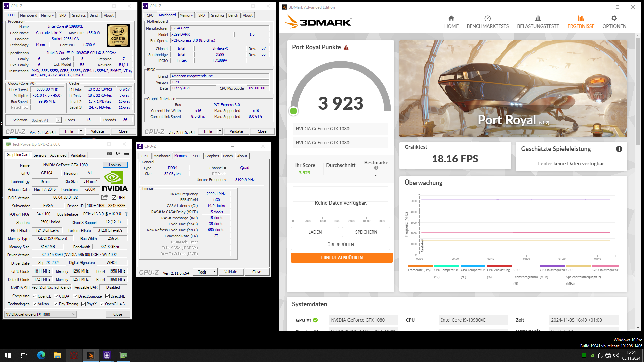
Task: Open SPD tab in Mainboard CPU-Z window
Action: tap(201, 15)
